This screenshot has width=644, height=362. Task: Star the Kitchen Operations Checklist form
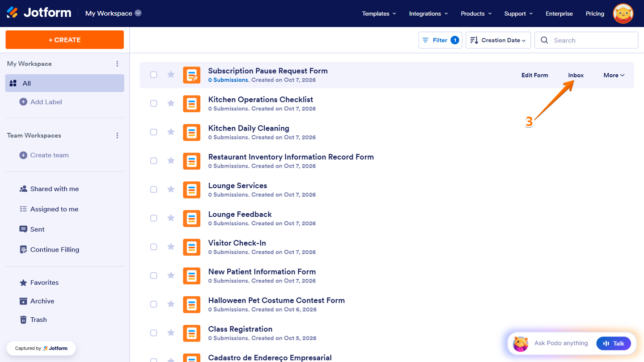(x=171, y=103)
